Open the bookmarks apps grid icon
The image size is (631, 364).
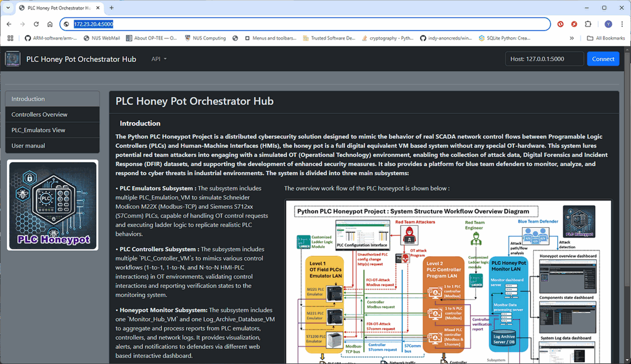coord(11,38)
